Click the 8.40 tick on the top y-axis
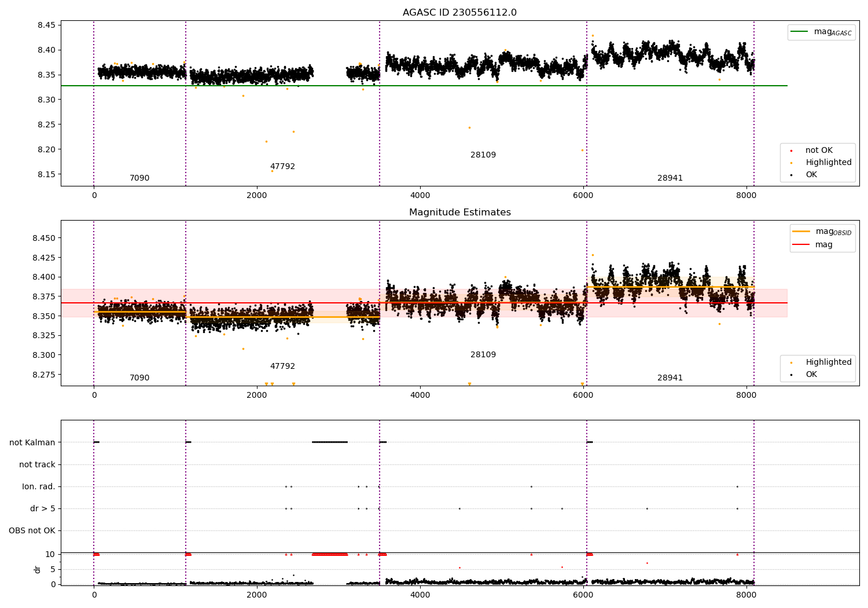 [46, 50]
